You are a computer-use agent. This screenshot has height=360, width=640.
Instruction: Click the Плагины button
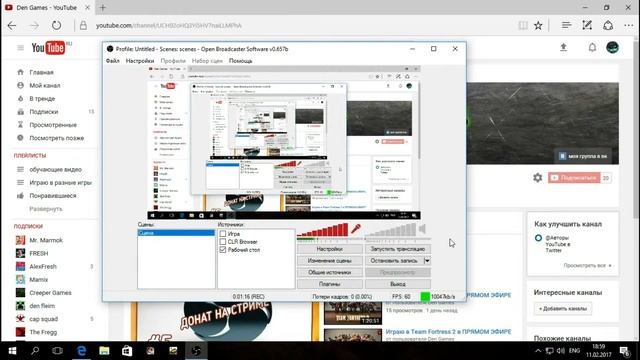point(330,284)
